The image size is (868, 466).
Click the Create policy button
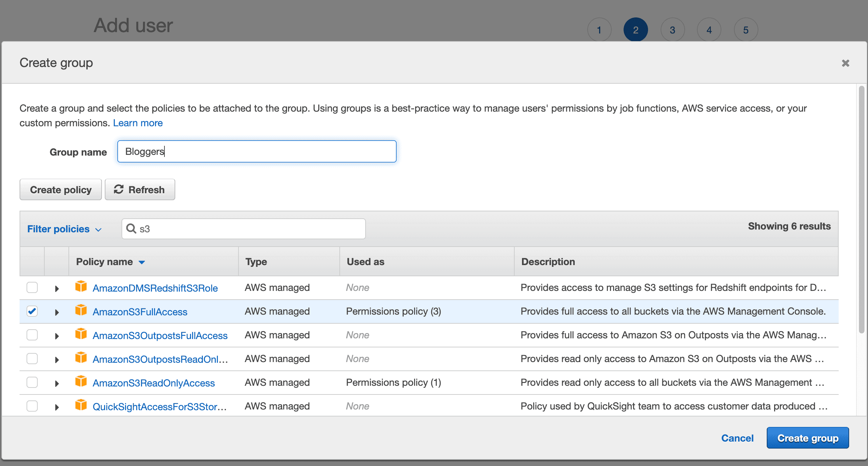pyautogui.click(x=61, y=189)
